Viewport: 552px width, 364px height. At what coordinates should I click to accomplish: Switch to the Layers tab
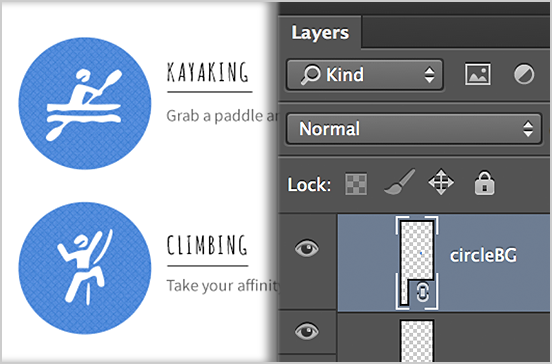320,32
